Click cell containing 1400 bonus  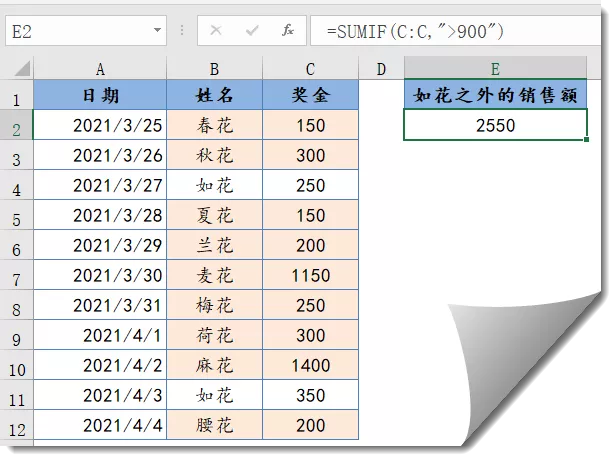[310, 366]
